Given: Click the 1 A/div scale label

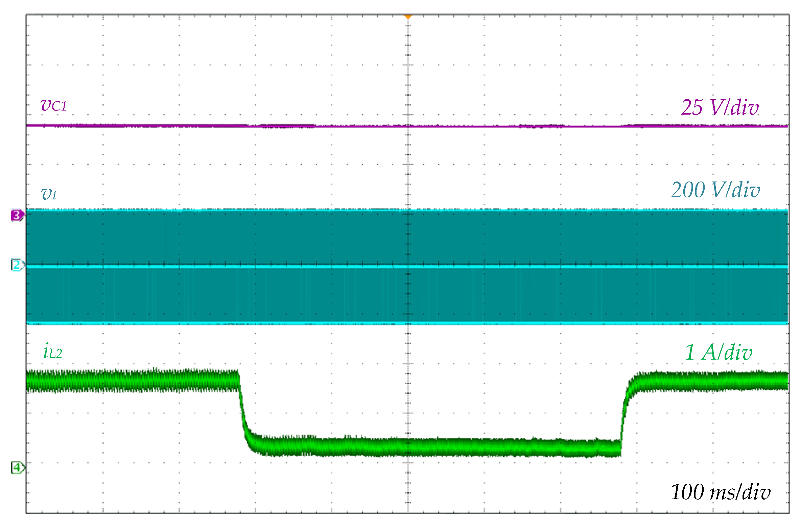Looking at the screenshot, I should point(718,353).
